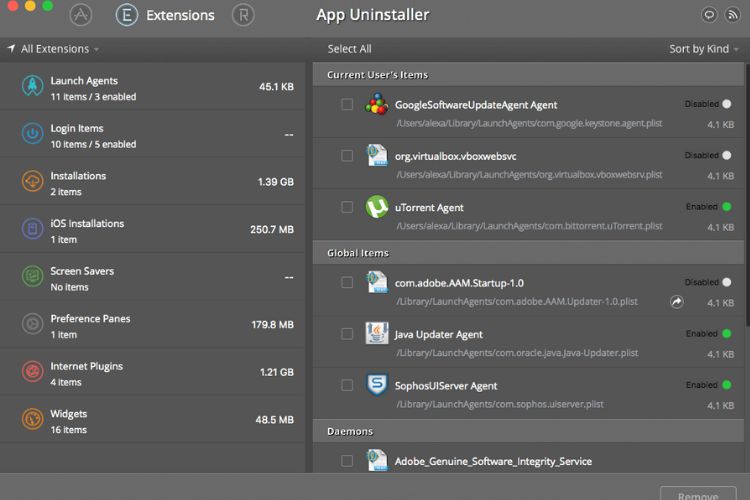The height and width of the screenshot is (500, 750).
Task: Click the Adobe_Genuine_Software_Integrity_Service file icon
Action: [x=377, y=460]
